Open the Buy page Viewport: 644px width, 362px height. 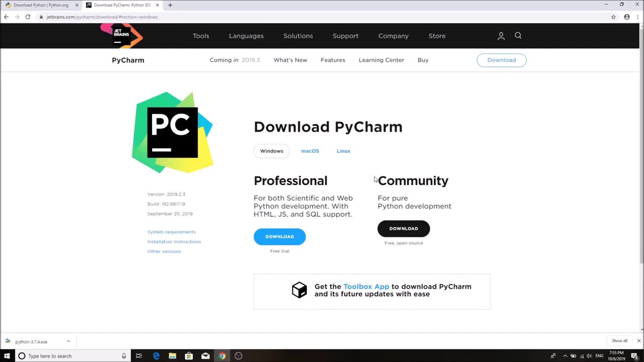click(x=423, y=60)
